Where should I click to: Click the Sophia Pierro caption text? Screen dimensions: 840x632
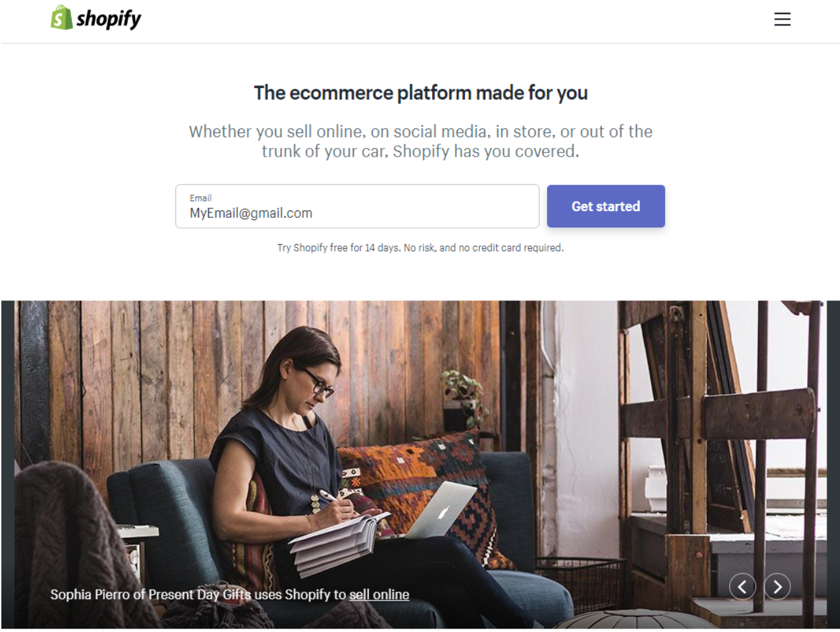point(230,594)
